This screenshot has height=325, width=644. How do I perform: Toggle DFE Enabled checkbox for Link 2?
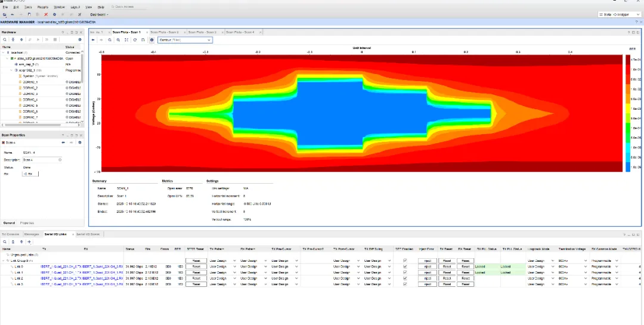(405, 278)
